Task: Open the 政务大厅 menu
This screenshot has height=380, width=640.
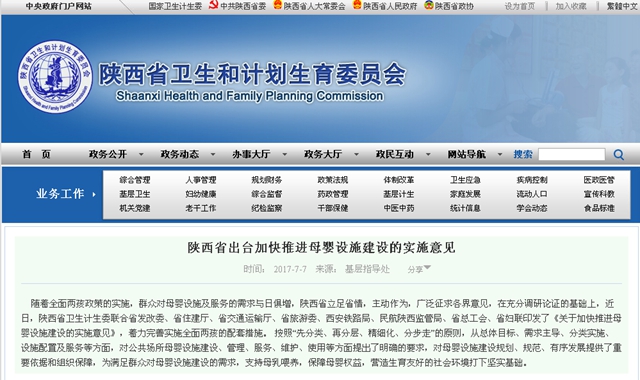Action: click(x=323, y=154)
